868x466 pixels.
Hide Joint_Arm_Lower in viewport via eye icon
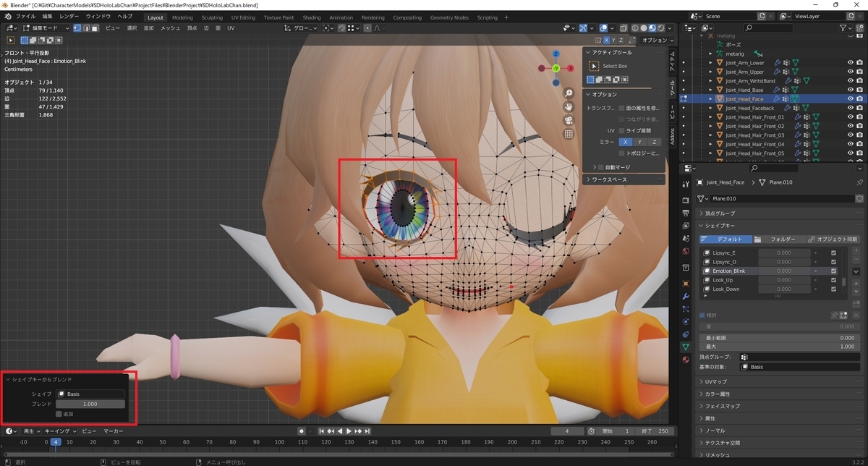point(851,63)
